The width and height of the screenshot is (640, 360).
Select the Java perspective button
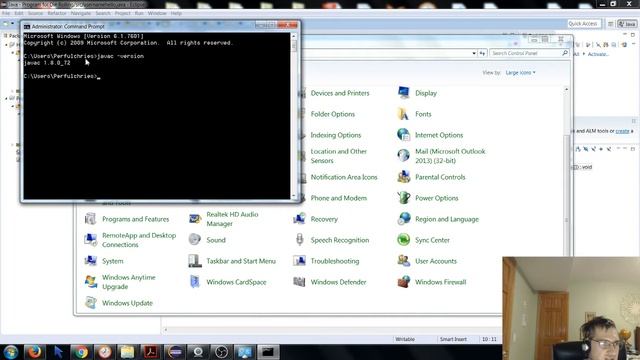tap(627, 24)
